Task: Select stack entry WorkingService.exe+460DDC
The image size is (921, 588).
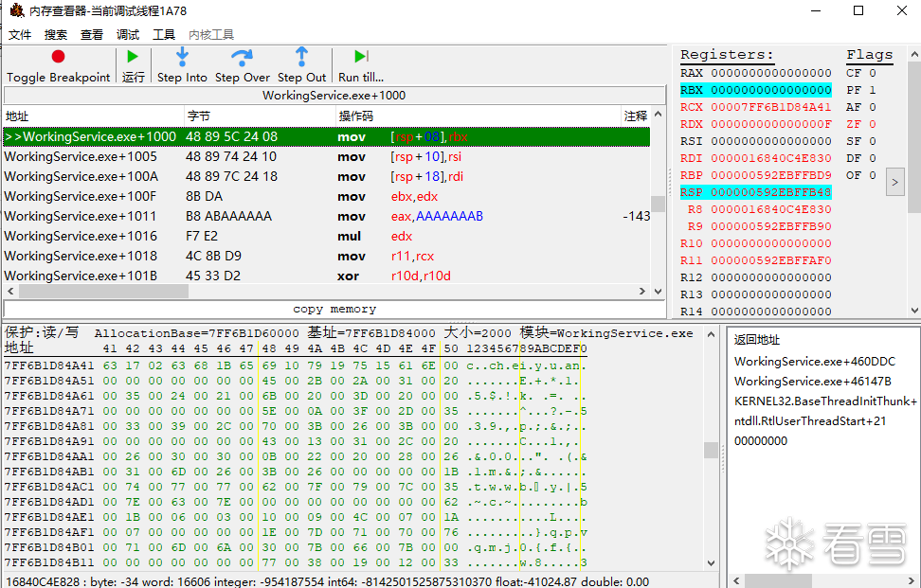Action: [815, 362]
